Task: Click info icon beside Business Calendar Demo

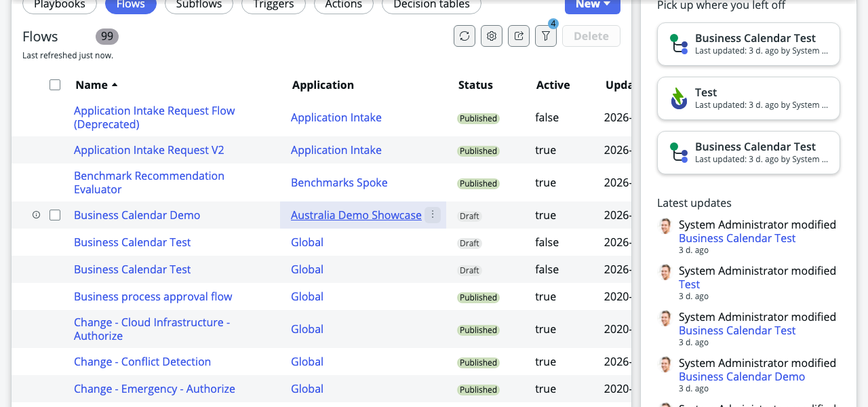Action: point(37,215)
